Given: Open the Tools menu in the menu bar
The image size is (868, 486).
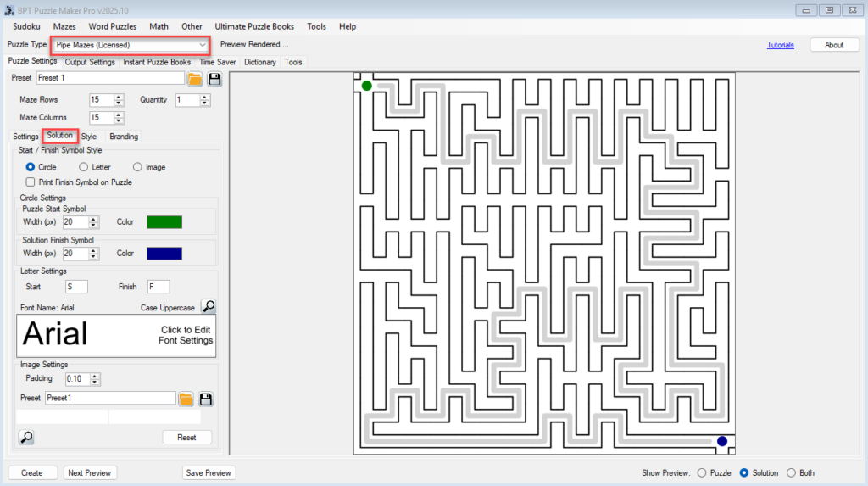Looking at the screenshot, I should [x=317, y=26].
